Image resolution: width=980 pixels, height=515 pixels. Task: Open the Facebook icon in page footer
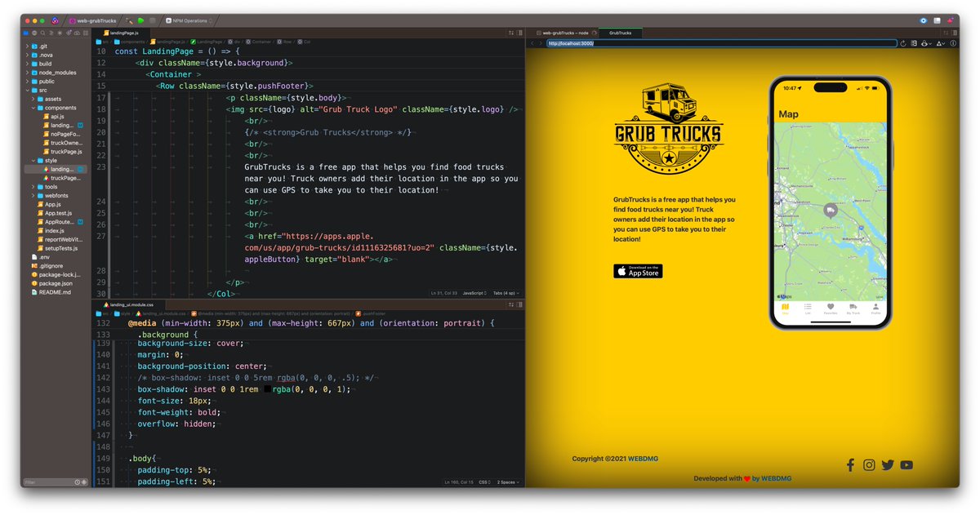coord(850,465)
